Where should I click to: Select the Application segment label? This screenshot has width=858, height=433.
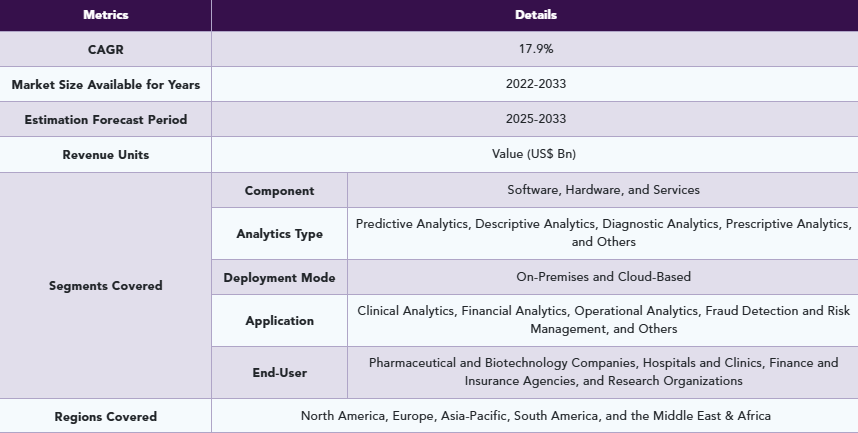[x=279, y=321]
